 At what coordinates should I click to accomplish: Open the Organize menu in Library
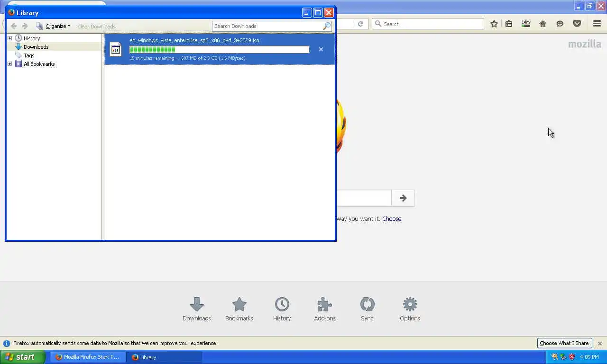(53, 26)
